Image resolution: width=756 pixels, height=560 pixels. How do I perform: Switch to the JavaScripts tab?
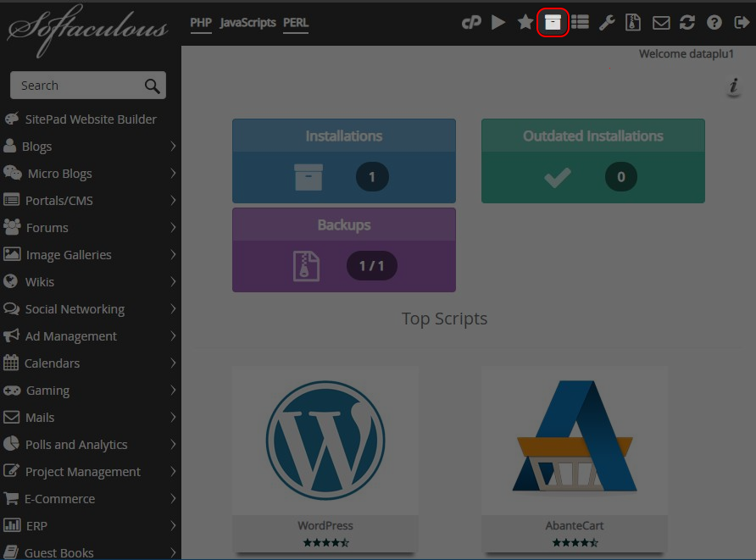coord(247,23)
